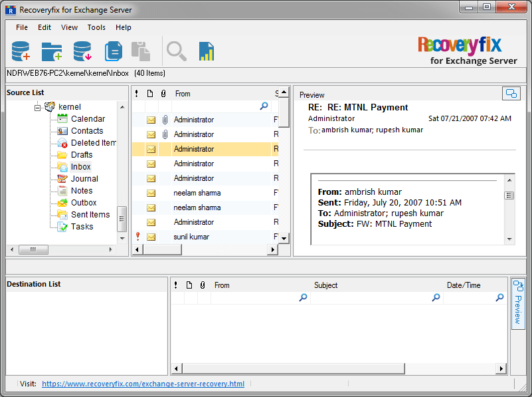
Task: Click the envelope icon of sunil kumar message
Action: coord(151,237)
